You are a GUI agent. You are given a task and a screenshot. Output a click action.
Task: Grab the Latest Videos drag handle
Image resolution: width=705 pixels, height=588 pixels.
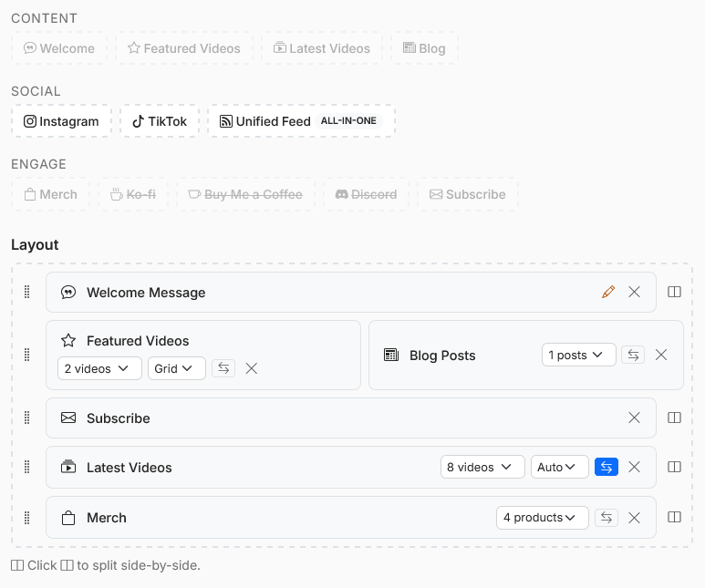click(x=27, y=467)
